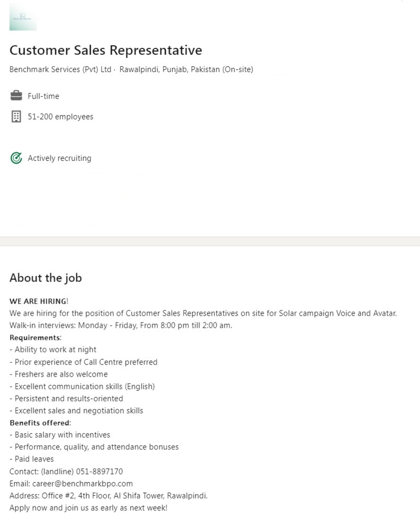Click the building company-size icon

tap(16, 117)
